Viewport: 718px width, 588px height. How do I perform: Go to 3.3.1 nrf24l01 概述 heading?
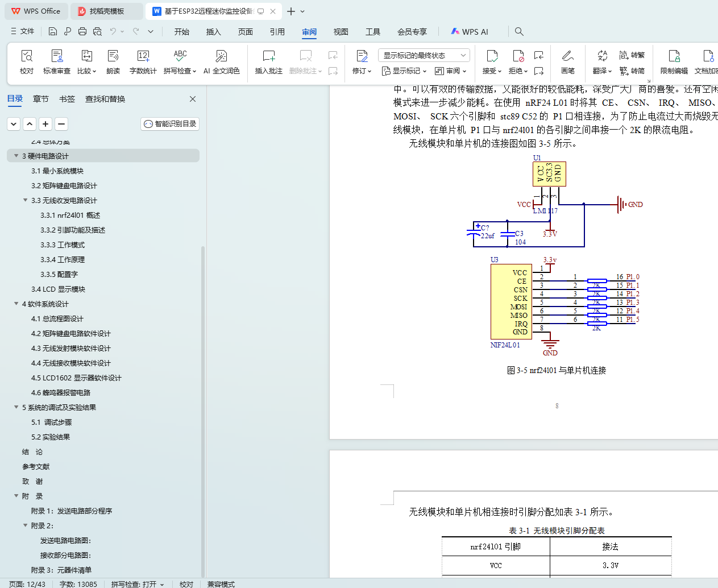70,215
